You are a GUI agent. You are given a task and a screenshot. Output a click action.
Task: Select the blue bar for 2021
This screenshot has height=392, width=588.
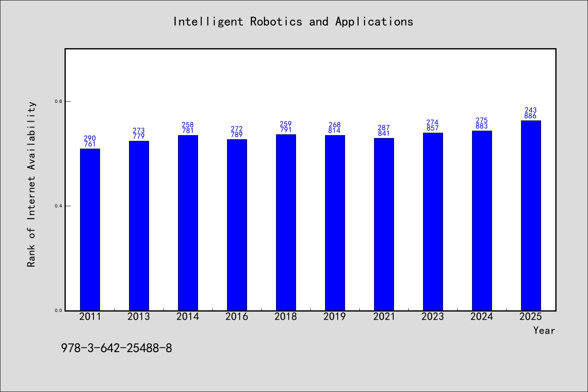click(x=384, y=224)
